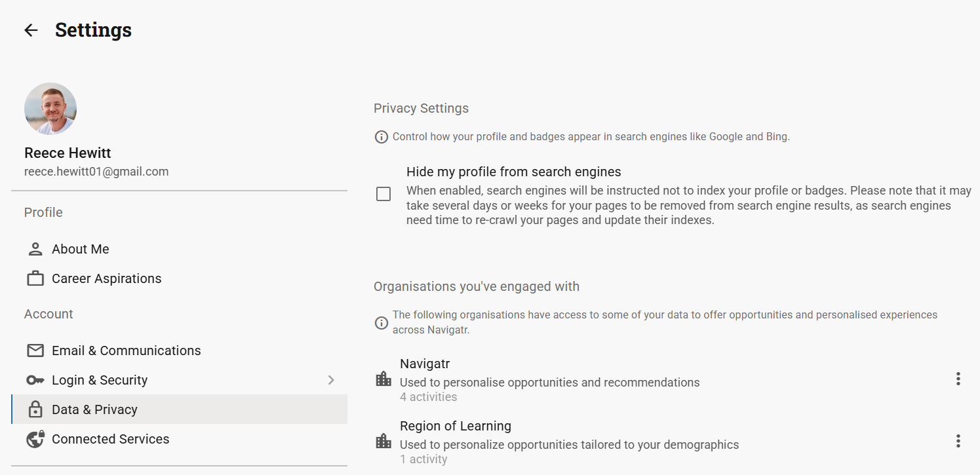Click the Email & Communications envelope icon
Screen dimensions: 980x475
click(x=35, y=351)
